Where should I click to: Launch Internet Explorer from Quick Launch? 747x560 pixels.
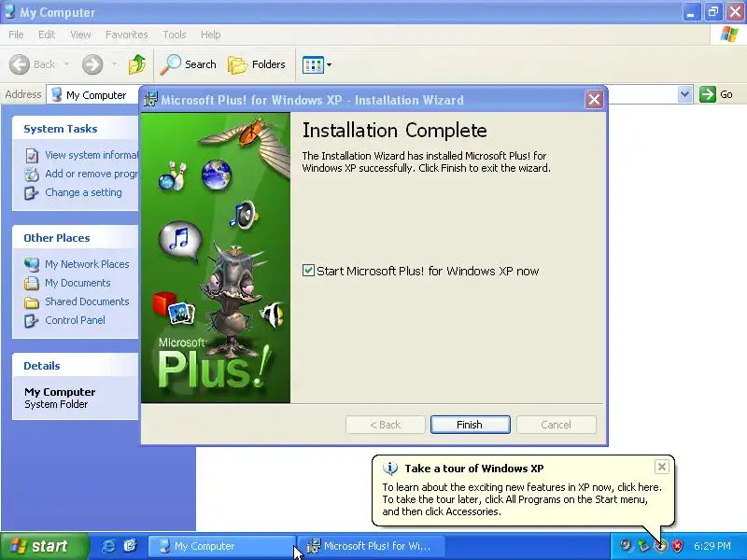(108, 546)
